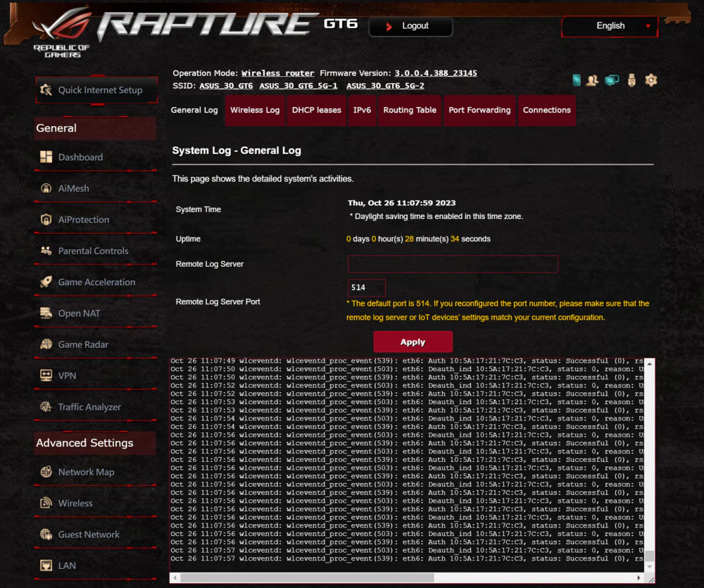This screenshot has width=704, height=588.
Task: Open the AiProtection menu item
Action: [x=96, y=220]
